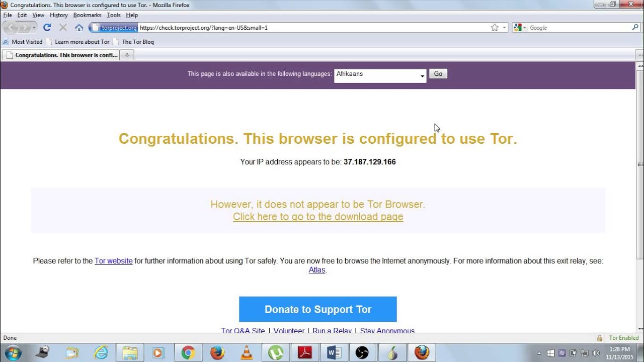Screen dimensions: 644x362
Task: Open the Stay Anonymous link
Action: click(x=387, y=331)
